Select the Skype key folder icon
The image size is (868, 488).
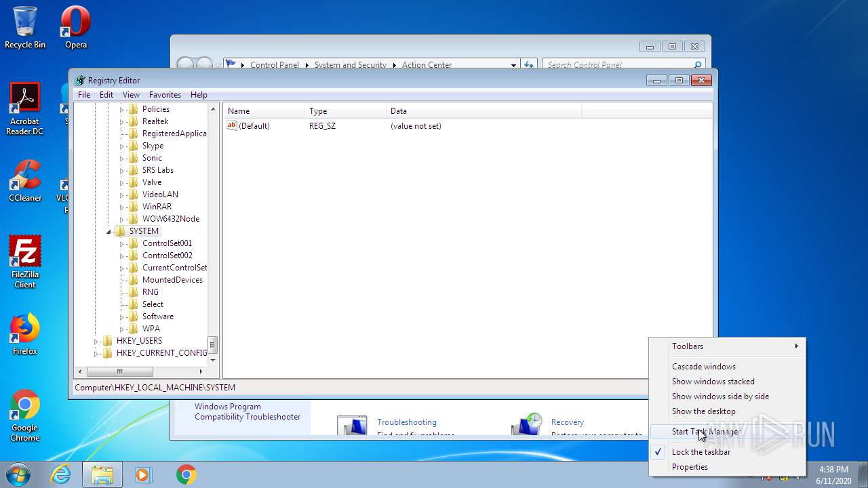pos(133,146)
